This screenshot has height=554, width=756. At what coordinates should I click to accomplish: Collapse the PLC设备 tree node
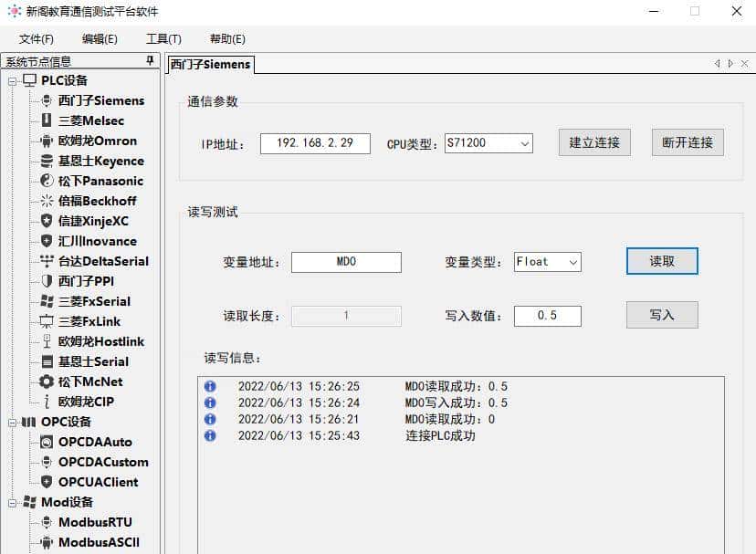[x=13, y=80]
